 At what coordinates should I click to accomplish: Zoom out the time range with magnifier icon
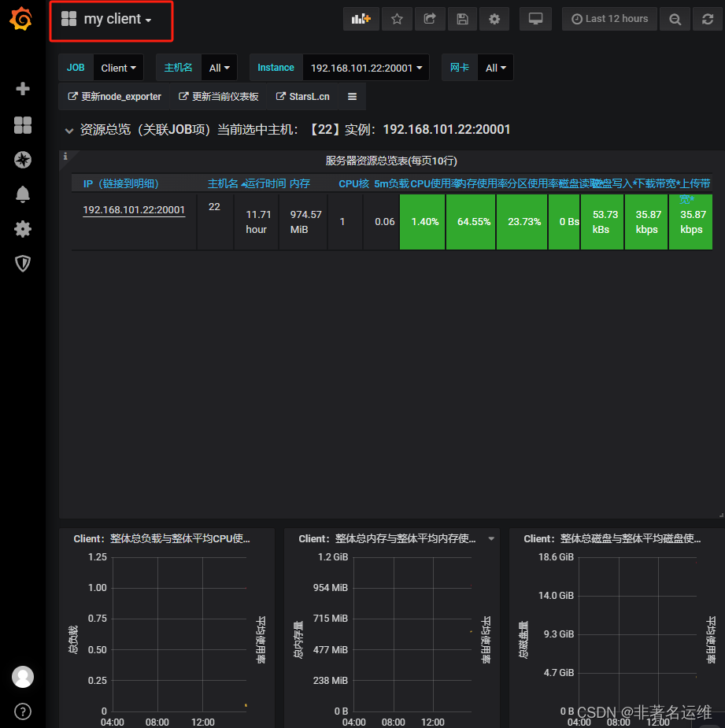(675, 18)
